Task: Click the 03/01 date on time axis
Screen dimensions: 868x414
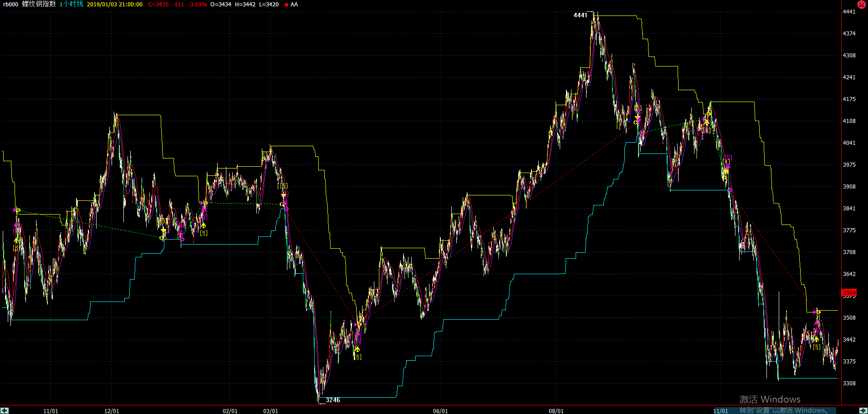Action: pos(271,411)
